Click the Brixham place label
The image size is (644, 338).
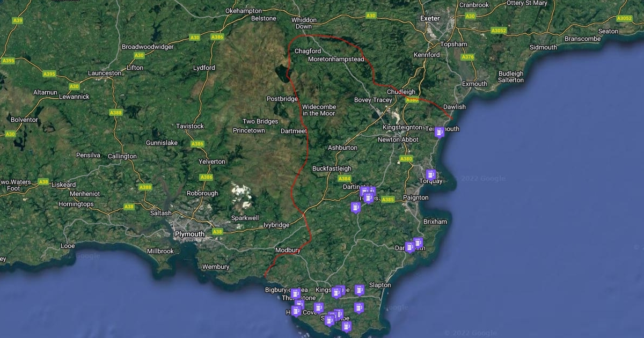pyautogui.click(x=435, y=222)
